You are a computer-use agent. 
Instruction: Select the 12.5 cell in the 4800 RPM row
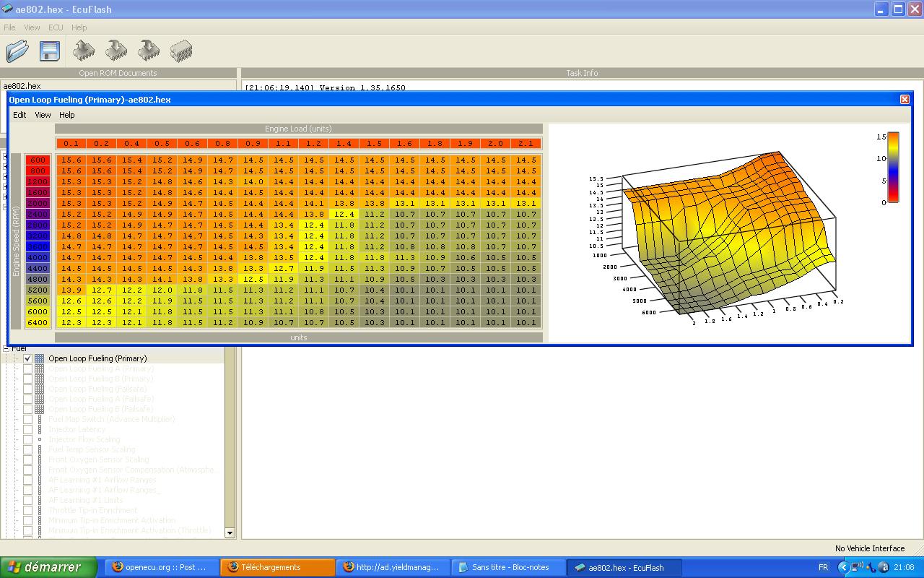pos(253,280)
